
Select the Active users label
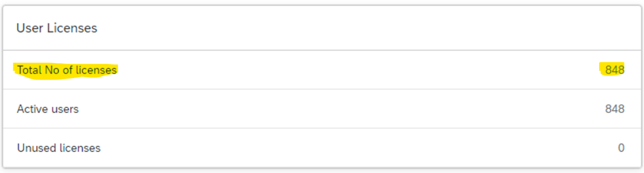click(48, 109)
